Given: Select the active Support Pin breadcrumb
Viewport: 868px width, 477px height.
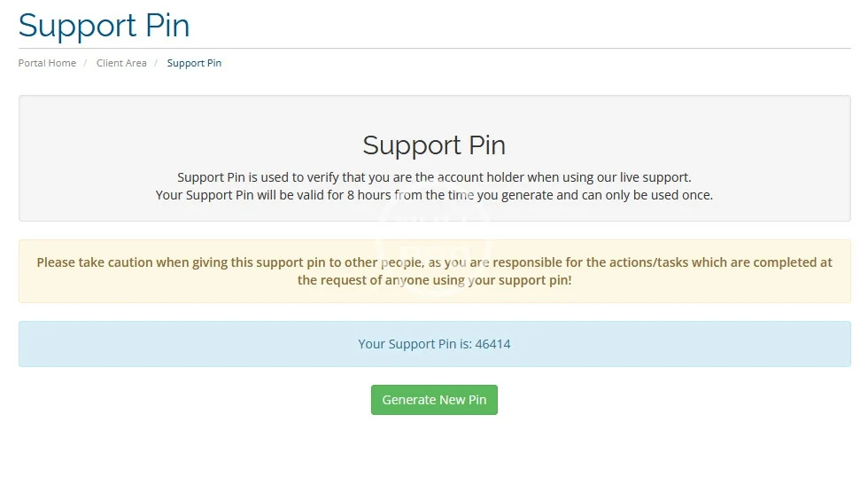Looking at the screenshot, I should [x=194, y=63].
